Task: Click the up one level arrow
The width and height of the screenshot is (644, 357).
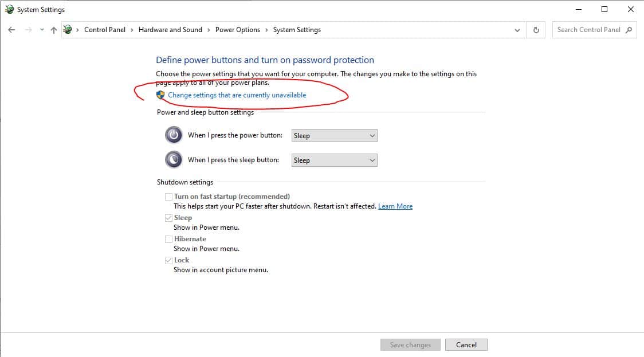Action: click(x=54, y=30)
